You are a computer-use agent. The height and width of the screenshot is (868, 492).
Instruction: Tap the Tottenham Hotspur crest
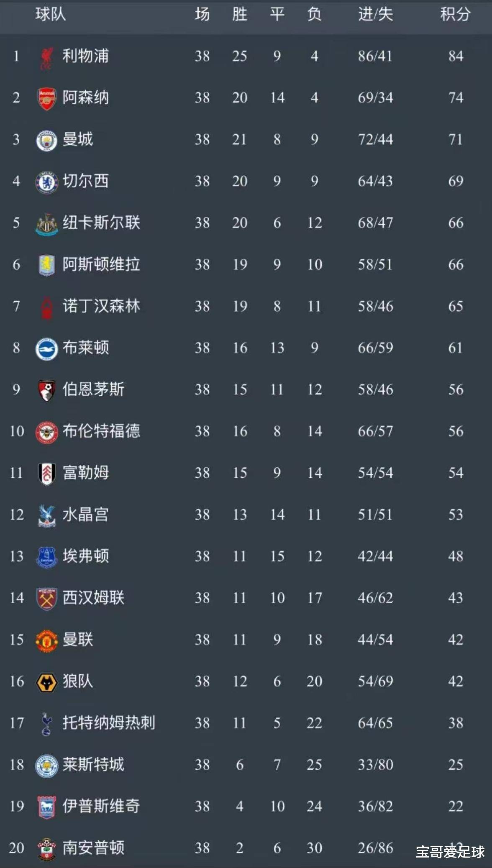(46, 724)
